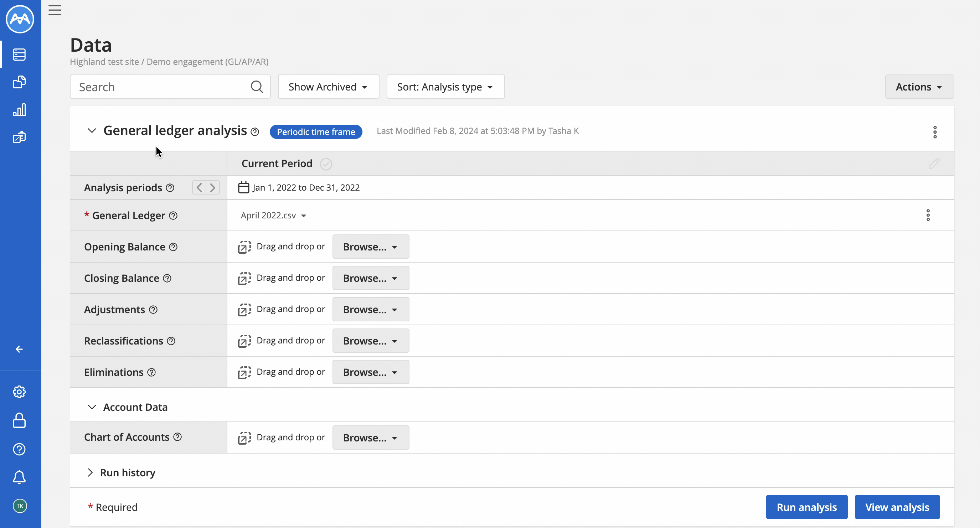Open settings gear in sidebar
This screenshot has height=528, width=980.
coord(19,392)
